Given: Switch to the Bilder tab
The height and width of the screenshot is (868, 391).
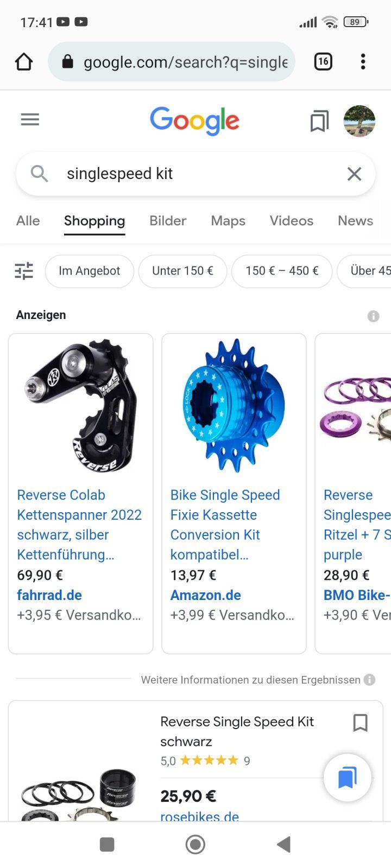Looking at the screenshot, I should [x=168, y=221].
